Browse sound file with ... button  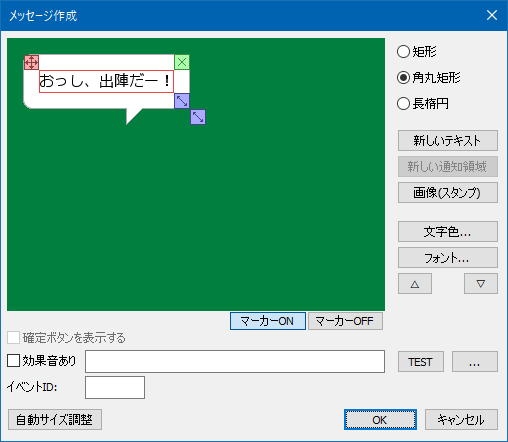click(x=475, y=362)
